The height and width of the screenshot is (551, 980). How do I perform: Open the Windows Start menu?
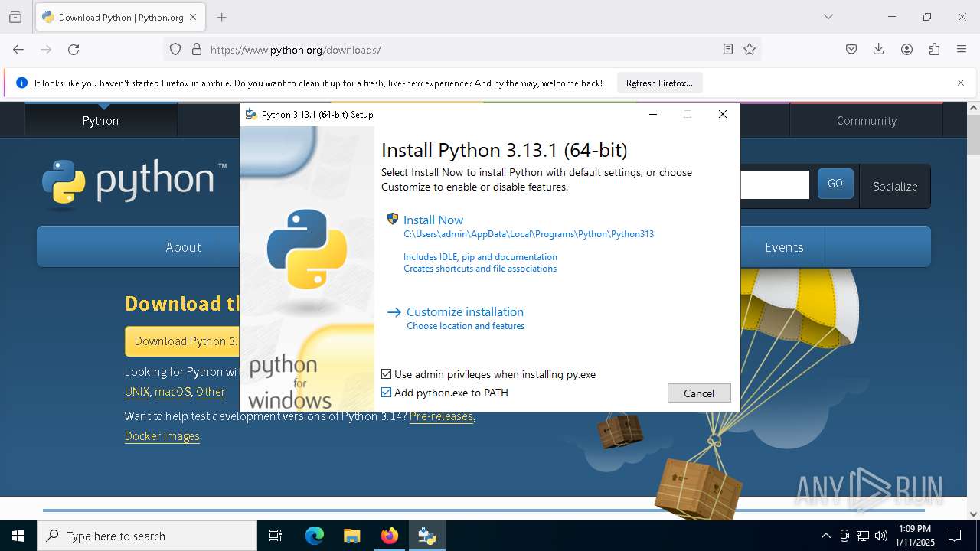click(18, 536)
